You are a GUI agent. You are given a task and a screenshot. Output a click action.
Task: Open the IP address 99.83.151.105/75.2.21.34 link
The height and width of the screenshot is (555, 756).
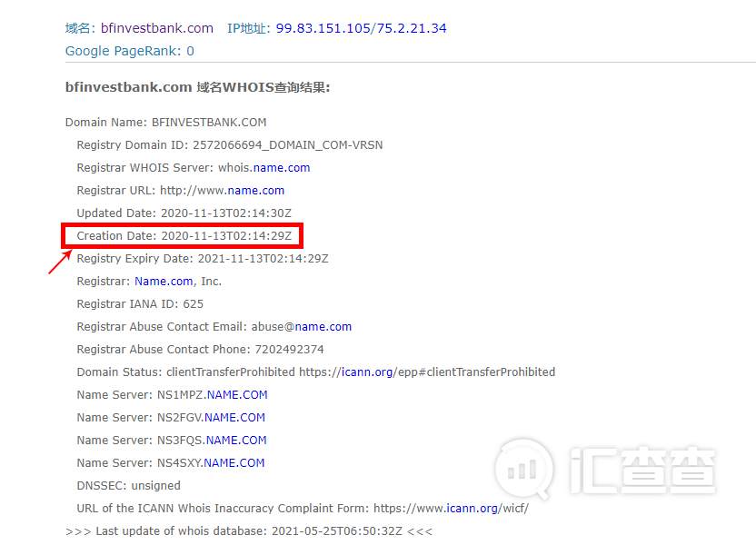(361, 28)
